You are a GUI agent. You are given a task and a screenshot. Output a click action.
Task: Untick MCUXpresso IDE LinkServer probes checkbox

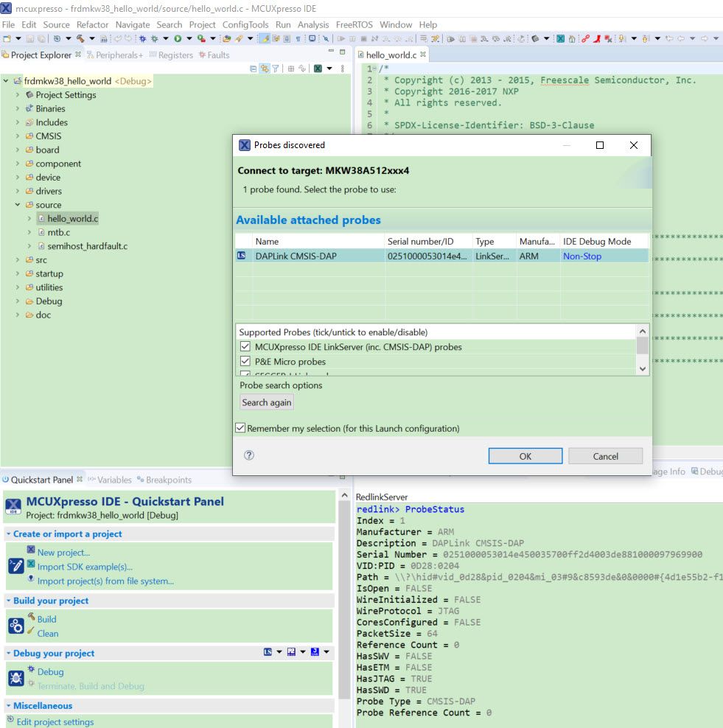click(x=245, y=346)
